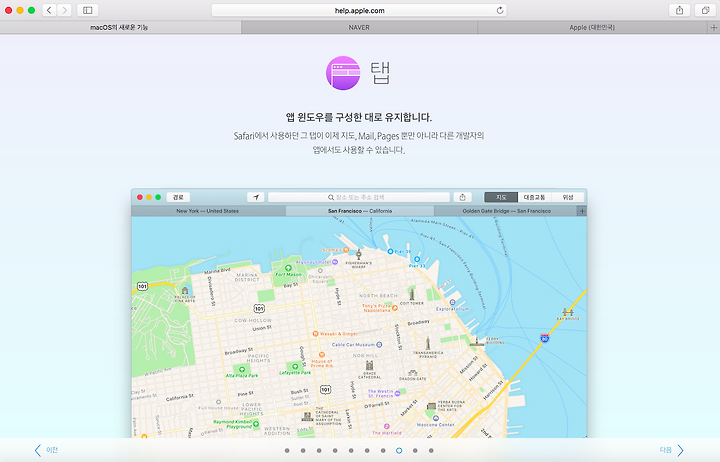Click the Moscone Center marker
720x462 pixels.
(x=436, y=418)
